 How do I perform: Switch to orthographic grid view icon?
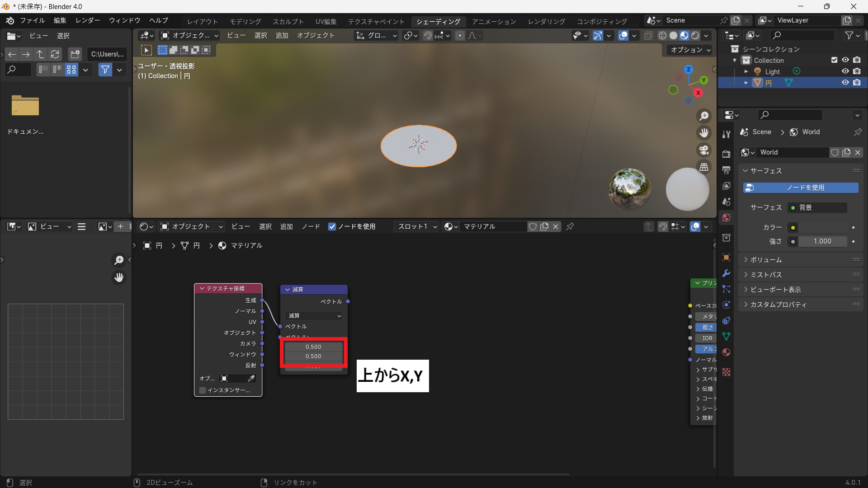[704, 167]
